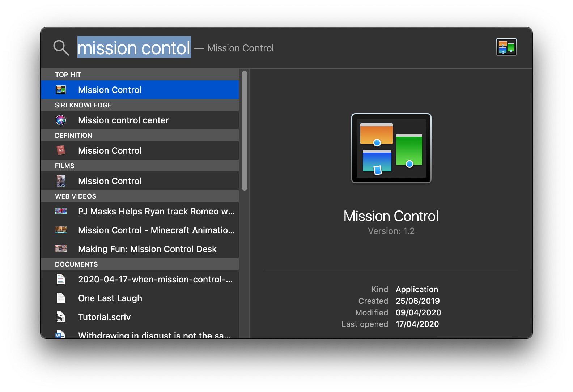573x392 pixels.
Task: Open 'PJ Masks Helps Ryan track Romeo' video
Action: 140,211
